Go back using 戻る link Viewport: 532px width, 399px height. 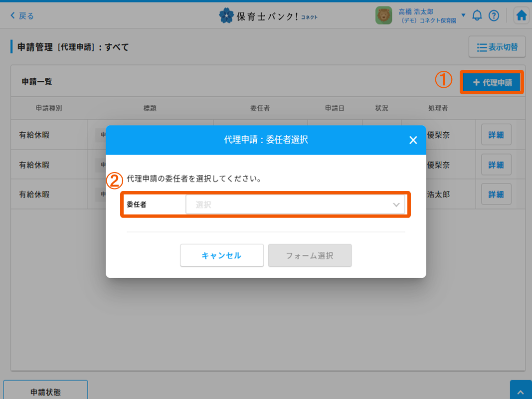(x=22, y=16)
